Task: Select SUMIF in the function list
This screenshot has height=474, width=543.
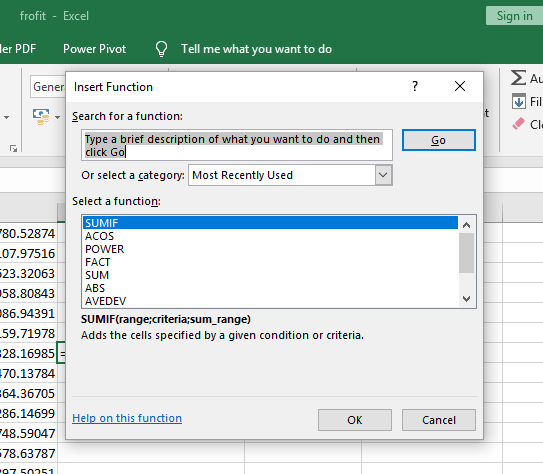Action: pos(270,223)
